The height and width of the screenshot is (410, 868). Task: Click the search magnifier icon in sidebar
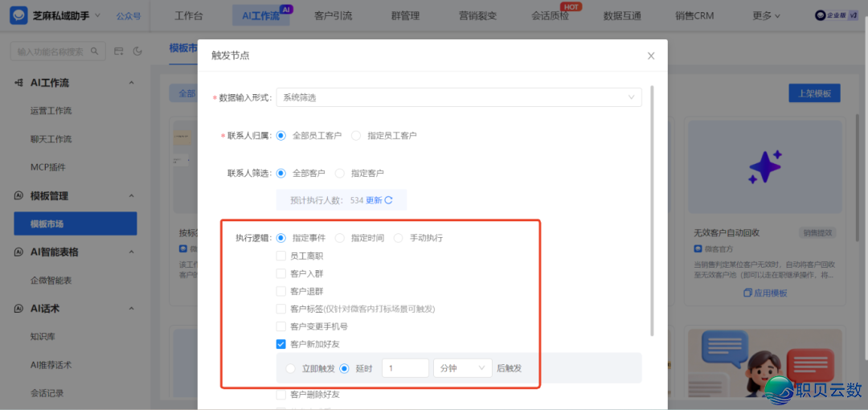pos(95,51)
